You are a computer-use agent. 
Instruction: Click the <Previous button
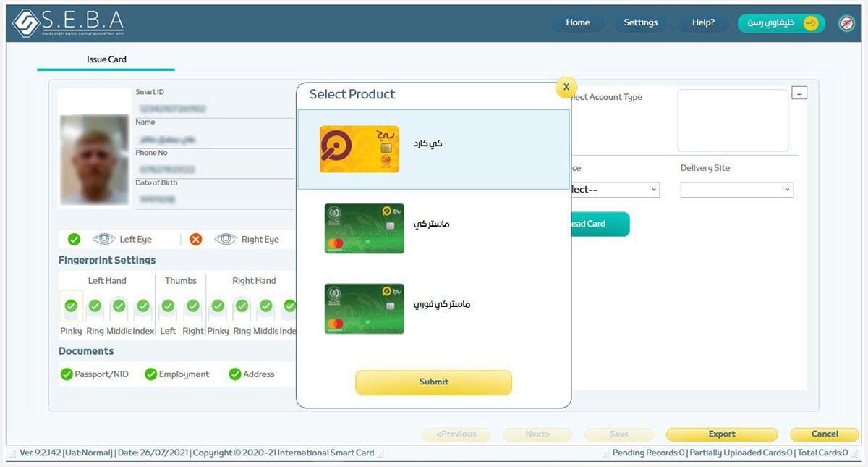pyautogui.click(x=456, y=434)
